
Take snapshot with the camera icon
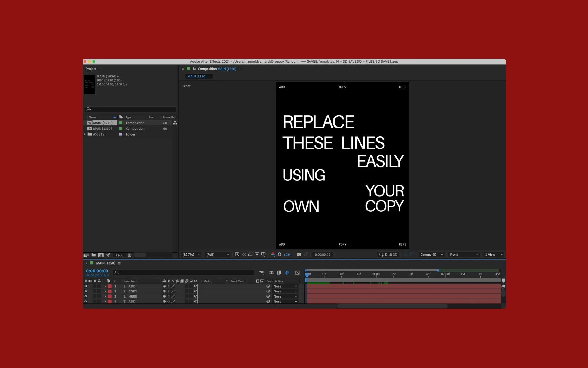tap(299, 255)
